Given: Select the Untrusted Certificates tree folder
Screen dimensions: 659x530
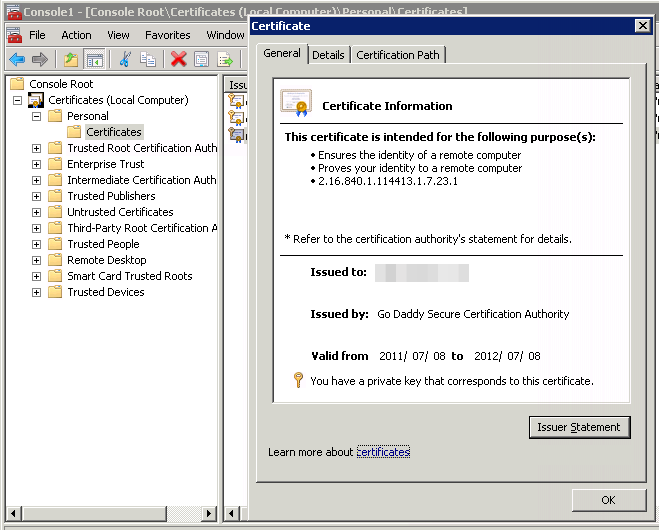Looking at the screenshot, I should 120,212.
